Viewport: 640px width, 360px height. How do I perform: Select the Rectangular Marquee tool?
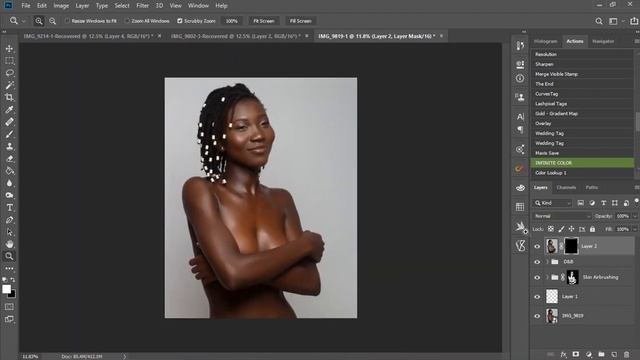9,61
